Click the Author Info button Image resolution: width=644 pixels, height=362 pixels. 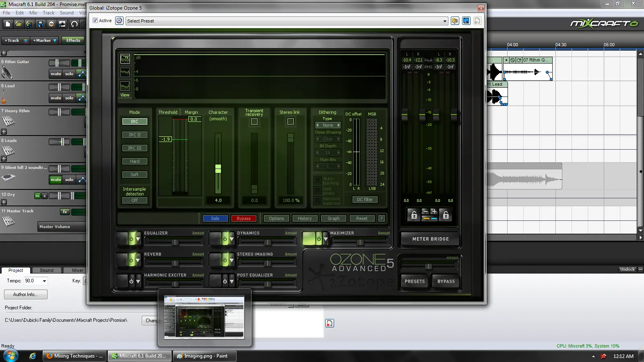coord(25,294)
